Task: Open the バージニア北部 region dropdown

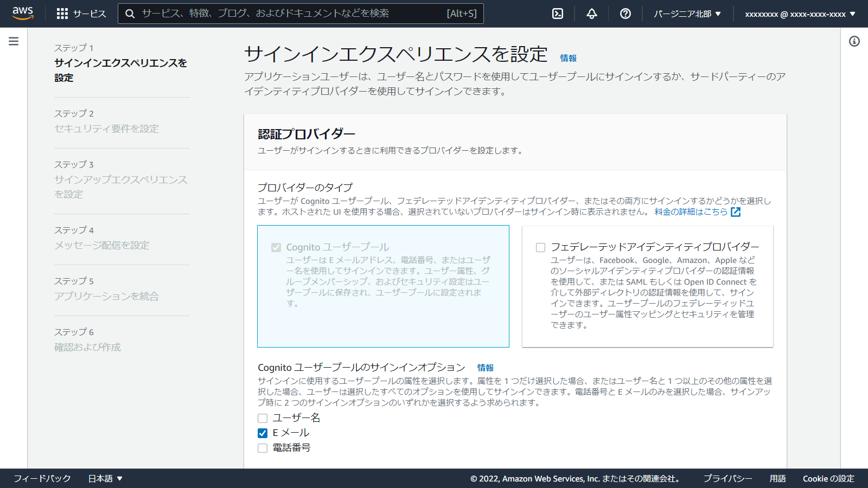Action: click(x=687, y=14)
